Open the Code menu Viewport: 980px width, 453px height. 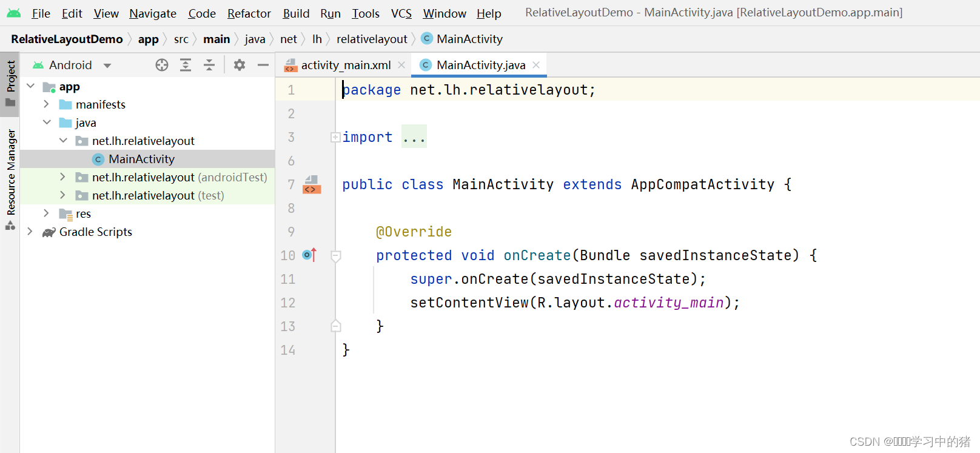tap(202, 13)
